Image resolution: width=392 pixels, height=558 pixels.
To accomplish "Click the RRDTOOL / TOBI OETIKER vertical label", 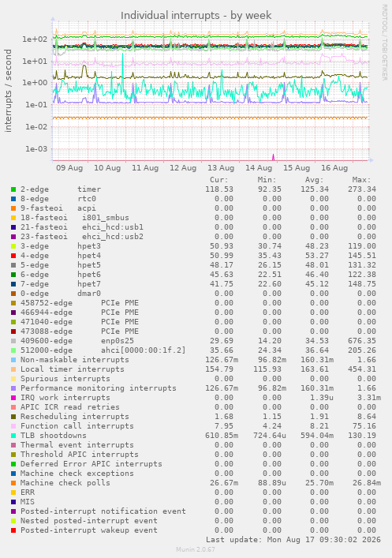I will (x=385, y=42).
